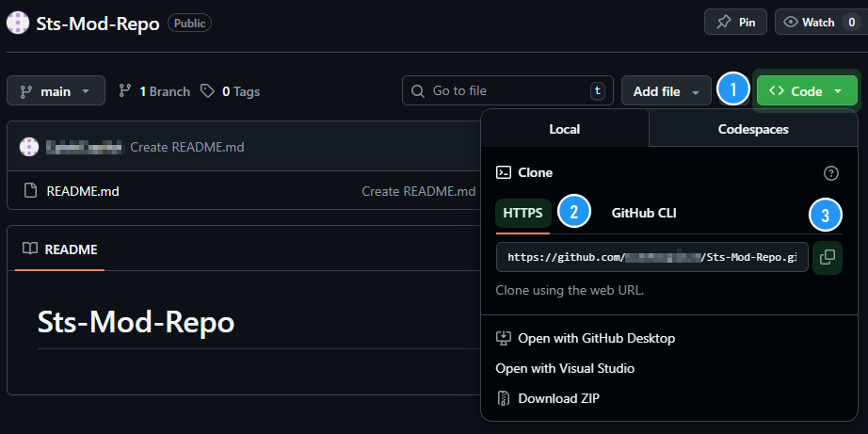
Task: Click the GitHub Desktop download icon
Action: click(x=504, y=338)
